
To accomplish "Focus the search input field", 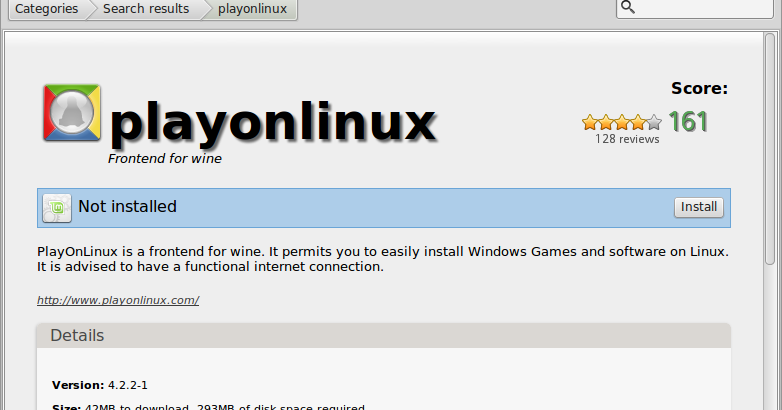I will tap(695, 8).
